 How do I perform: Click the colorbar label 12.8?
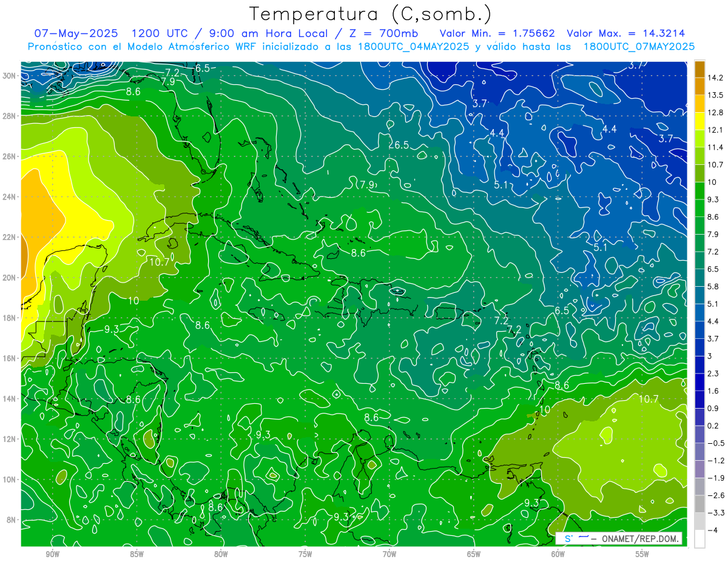pos(715,113)
